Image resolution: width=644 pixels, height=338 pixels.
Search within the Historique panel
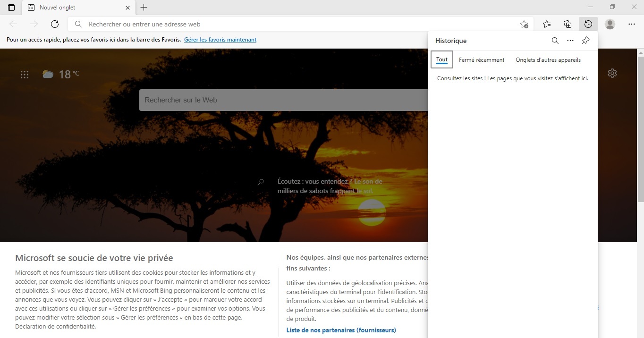tap(555, 41)
